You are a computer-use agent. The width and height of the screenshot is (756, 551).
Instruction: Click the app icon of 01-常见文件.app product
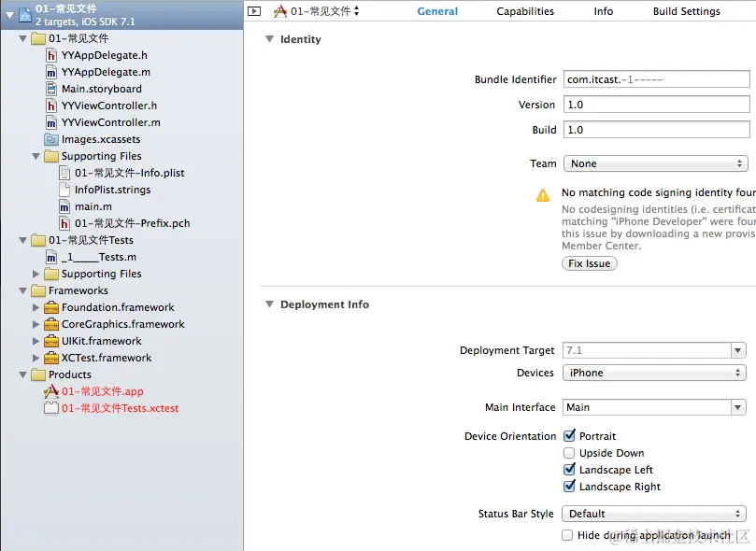tap(51, 391)
